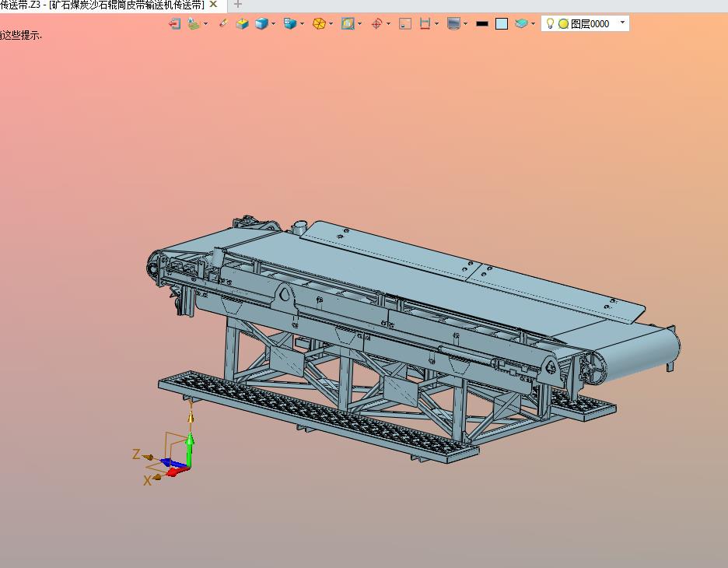Expand the blue cube display mode dropdown arrow
728x568 pixels.
[x=274, y=24]
